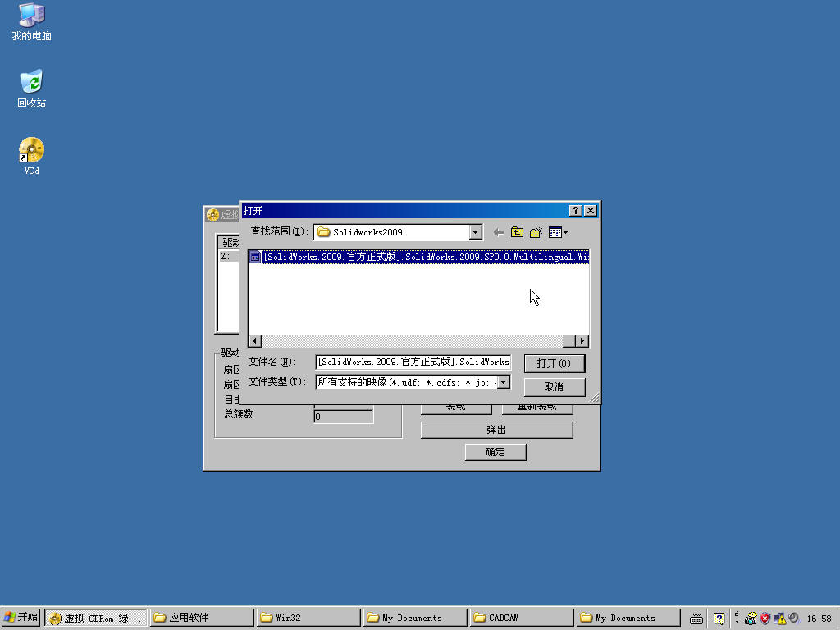The image size is (840, 630).
Task: Click the 弹出 eject button in virtual CDRom window
Action: click(x=496, y=430)
